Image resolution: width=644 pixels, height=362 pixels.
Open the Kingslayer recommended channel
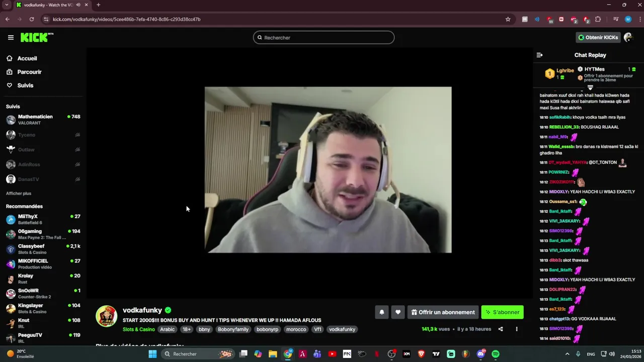coord(43,308)
